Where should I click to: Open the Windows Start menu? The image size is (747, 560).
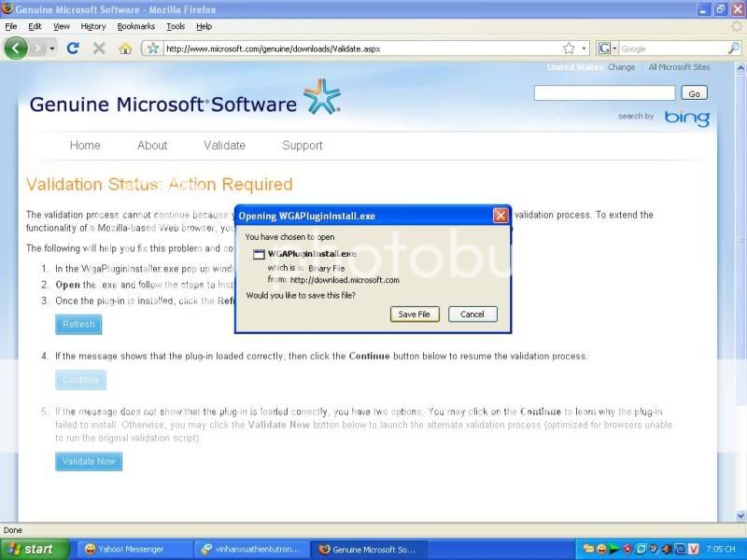tap(35, 549)
